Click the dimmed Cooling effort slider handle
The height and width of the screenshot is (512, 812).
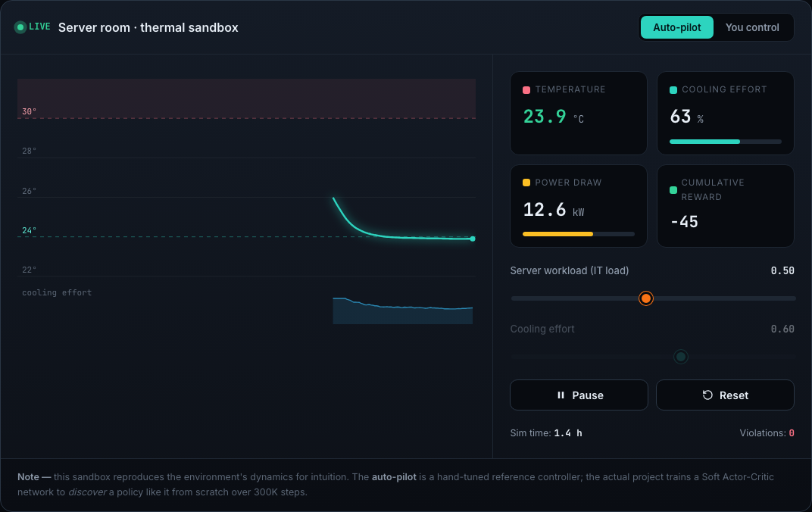pos(680,357)
